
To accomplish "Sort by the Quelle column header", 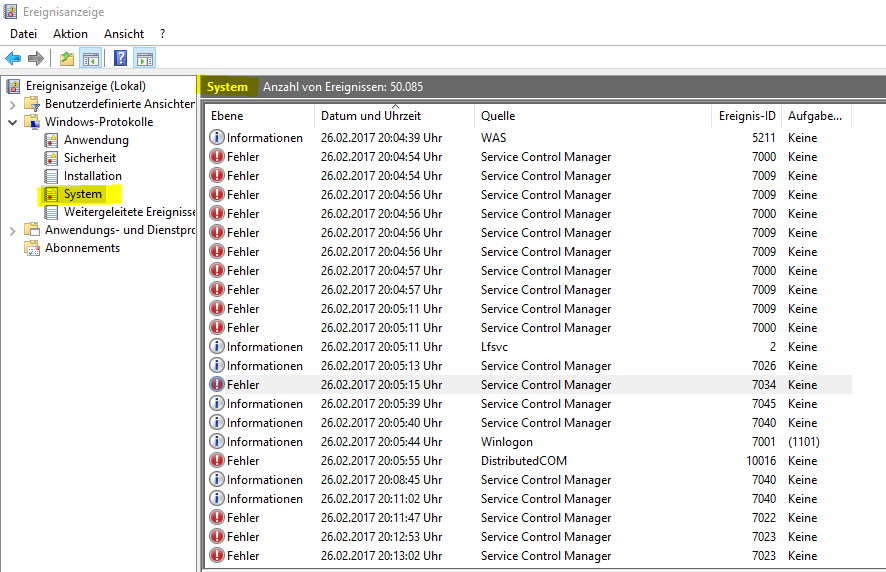I will pyautogui.click(x=593, y=116).
